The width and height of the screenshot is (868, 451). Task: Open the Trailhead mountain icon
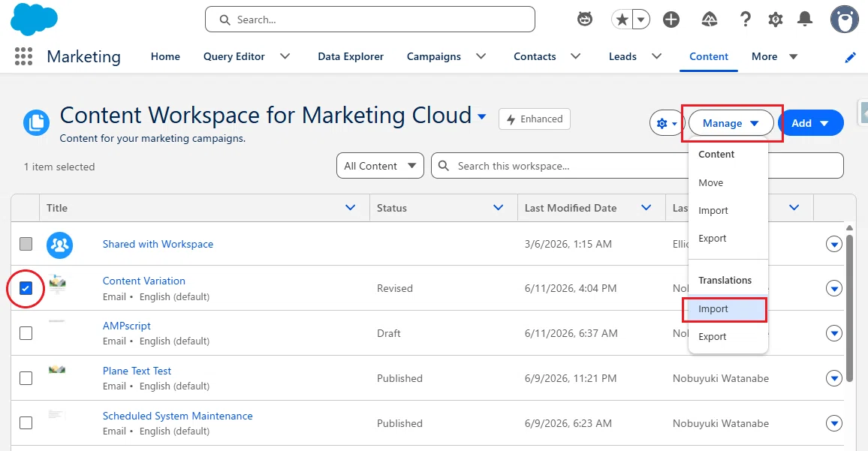click(x=709, y=20)
